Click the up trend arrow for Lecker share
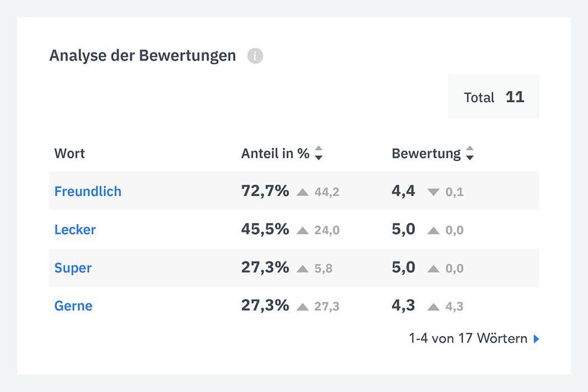 tap(302, 230)
